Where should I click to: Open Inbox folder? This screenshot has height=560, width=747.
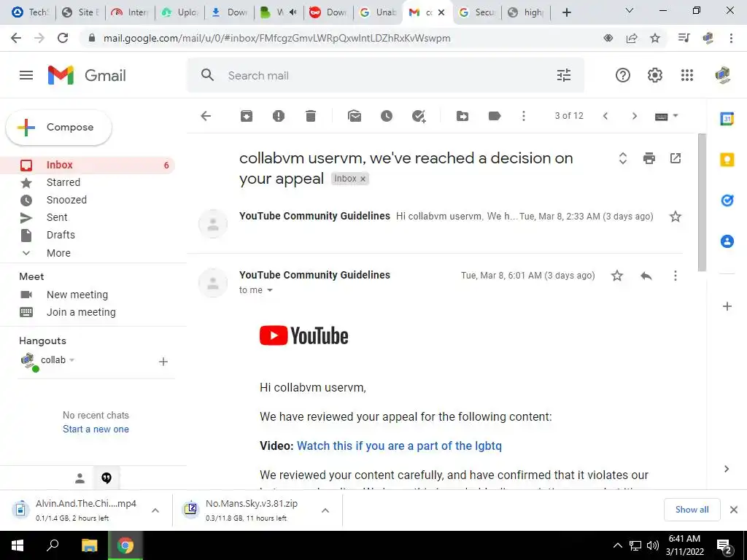point(88,165)
